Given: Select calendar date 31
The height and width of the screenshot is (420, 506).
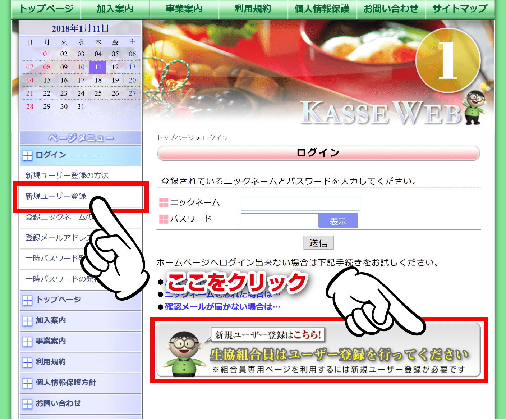Looking at the screenshot, I should click(81, 106).
